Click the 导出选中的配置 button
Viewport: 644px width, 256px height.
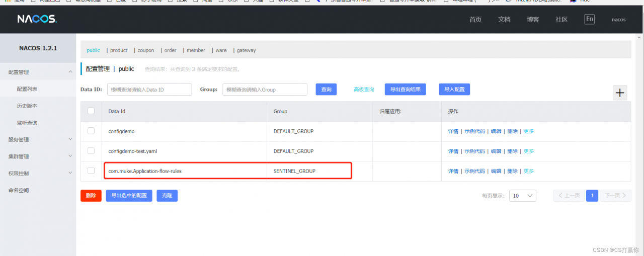click(x=129, y=196)
